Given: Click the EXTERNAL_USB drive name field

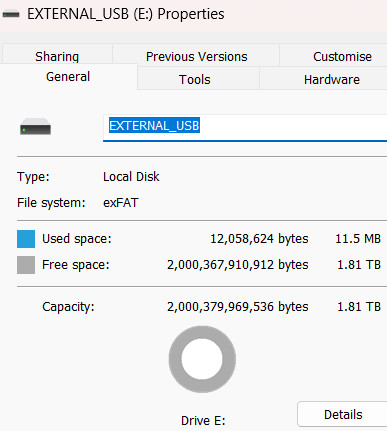Looking at the screenshot, I should pyautogui.click(x=245, y=128).
